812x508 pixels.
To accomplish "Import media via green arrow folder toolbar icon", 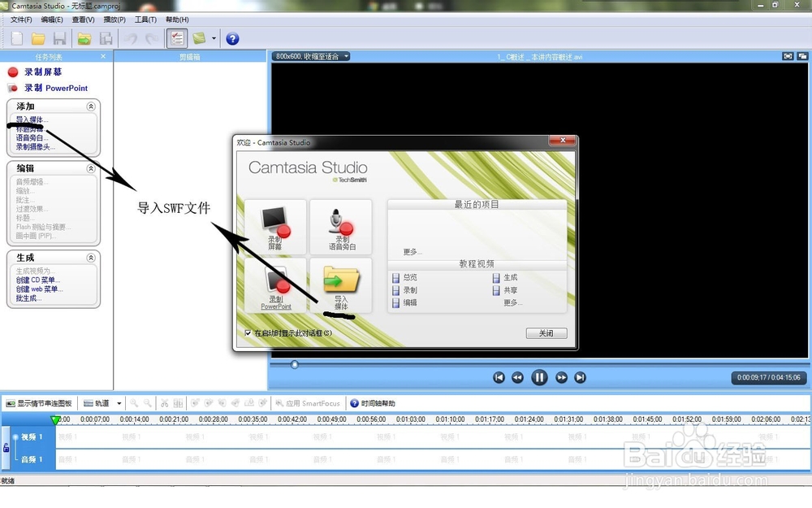I will [x=84, y=38].
